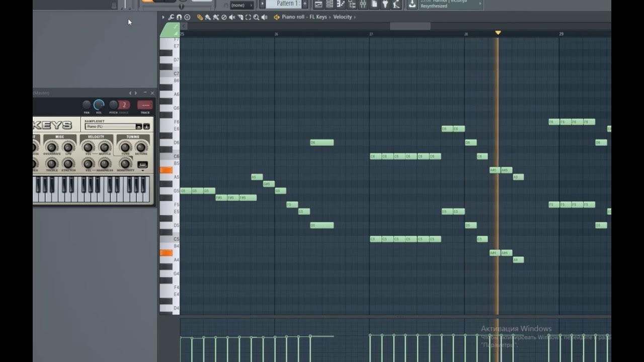The image size is (644, 362).
Task: Open the mixer view icon
Action: [x=363, y=4]
